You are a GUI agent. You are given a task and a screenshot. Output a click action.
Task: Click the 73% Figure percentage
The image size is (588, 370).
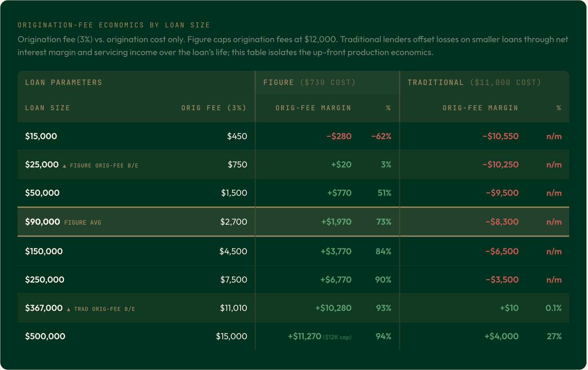tap(384, 222)
